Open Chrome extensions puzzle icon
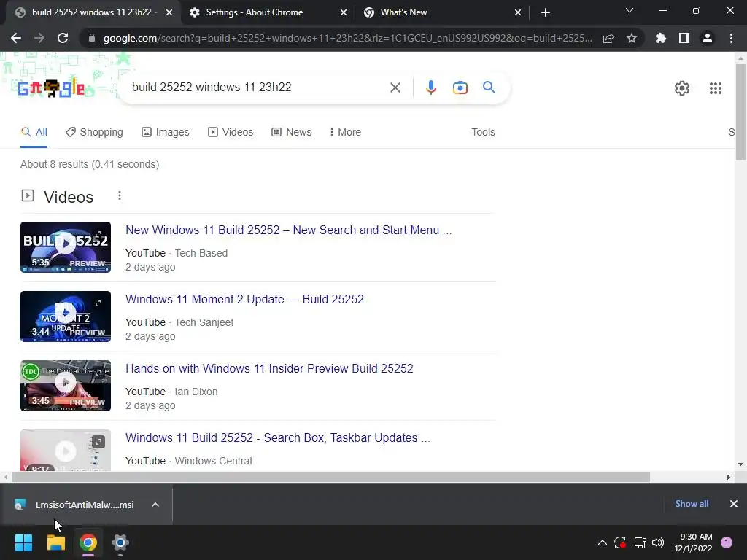Image resolution: width=747 pixels, height=560 pixels. pos(661,38)
